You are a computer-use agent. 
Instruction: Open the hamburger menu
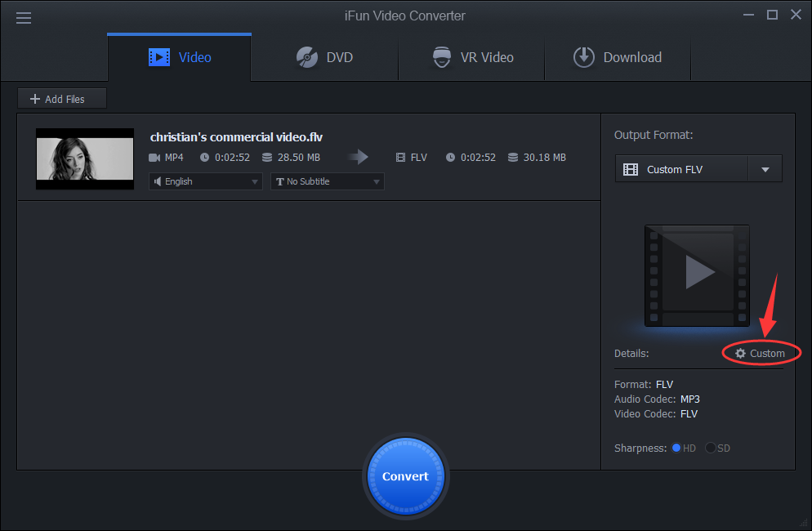pyautogui.click(x=24, y=18)
